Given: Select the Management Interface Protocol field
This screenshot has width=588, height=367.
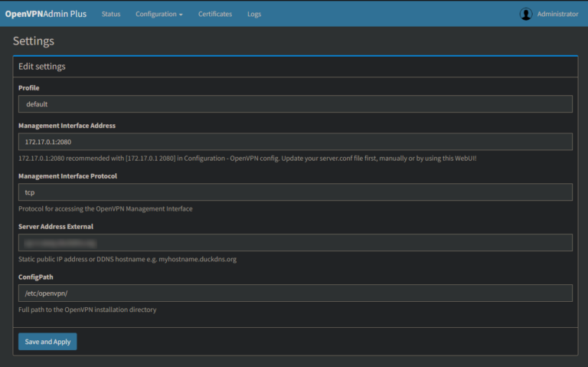Looking at the screenshot, I should pos(296,192).
